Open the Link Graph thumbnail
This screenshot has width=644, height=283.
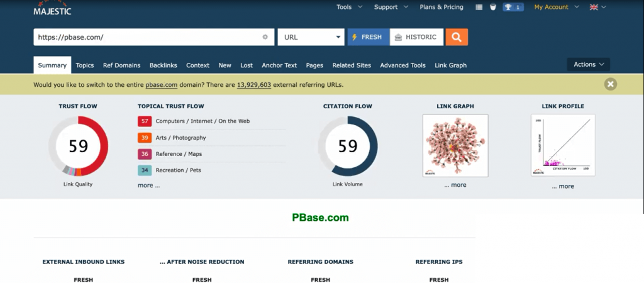455,145
